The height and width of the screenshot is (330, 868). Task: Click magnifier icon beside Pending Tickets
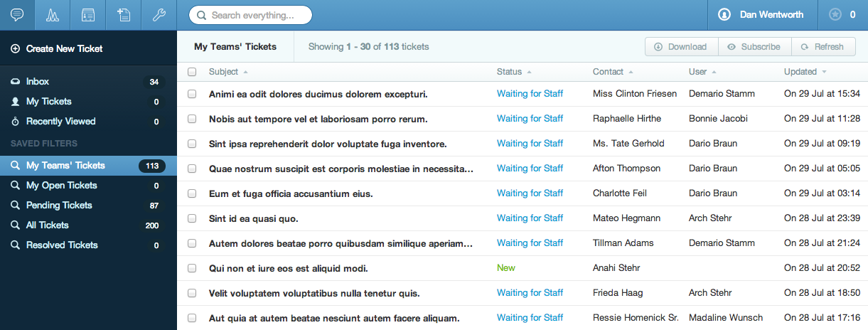[x=15, y=206]
